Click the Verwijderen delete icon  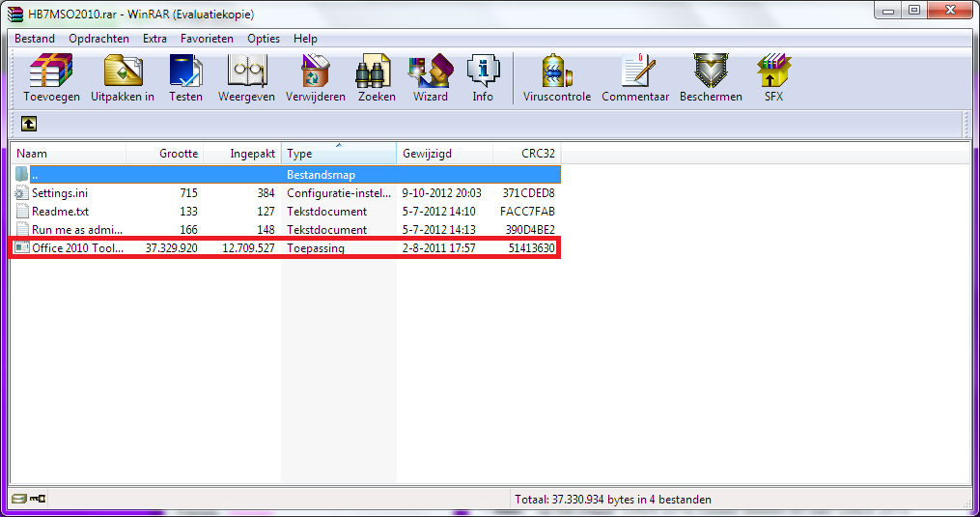[x=315, y=71]
